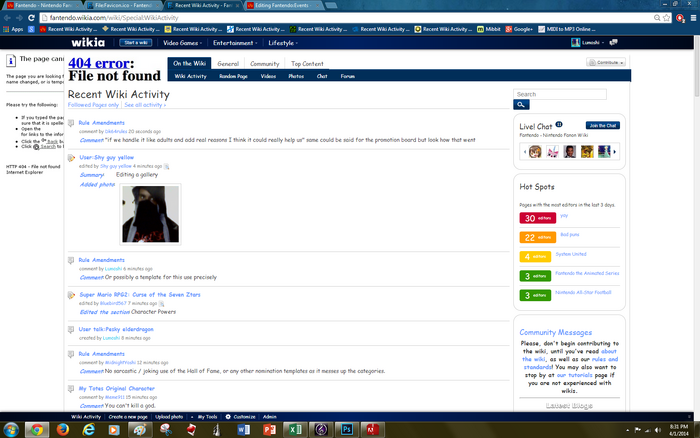Image resolution: width=700 pixels, height=438 pixels.
Task: Click the red extension icon in toolbar
Action: click(680, 18)
